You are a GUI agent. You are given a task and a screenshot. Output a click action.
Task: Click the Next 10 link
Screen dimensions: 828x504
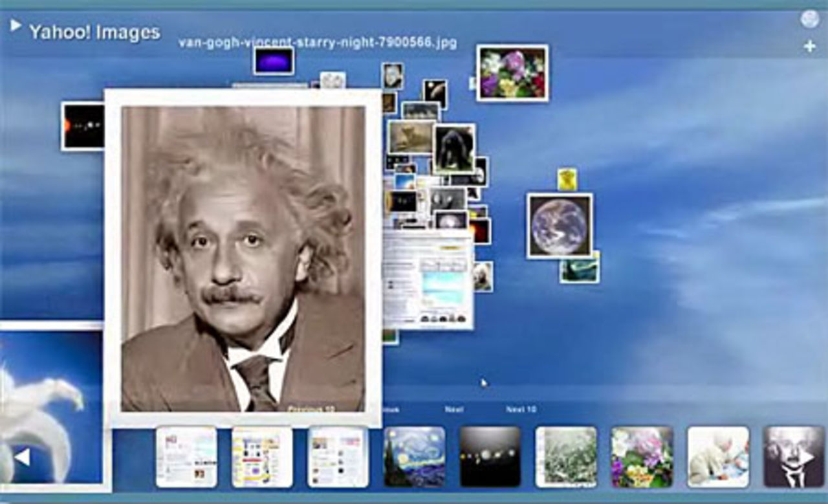[521, 410]
